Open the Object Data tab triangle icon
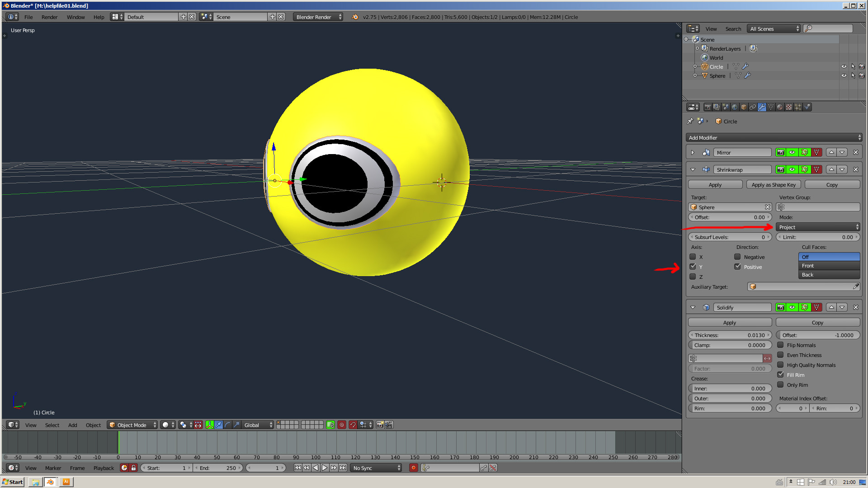868x488 pixels. [771, 107]
